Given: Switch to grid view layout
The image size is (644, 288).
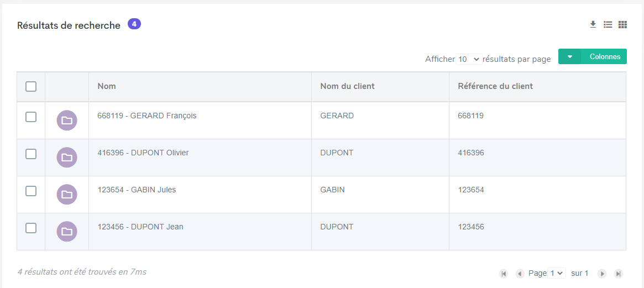Looking at the screenshot, I should [x=622, y=24].
